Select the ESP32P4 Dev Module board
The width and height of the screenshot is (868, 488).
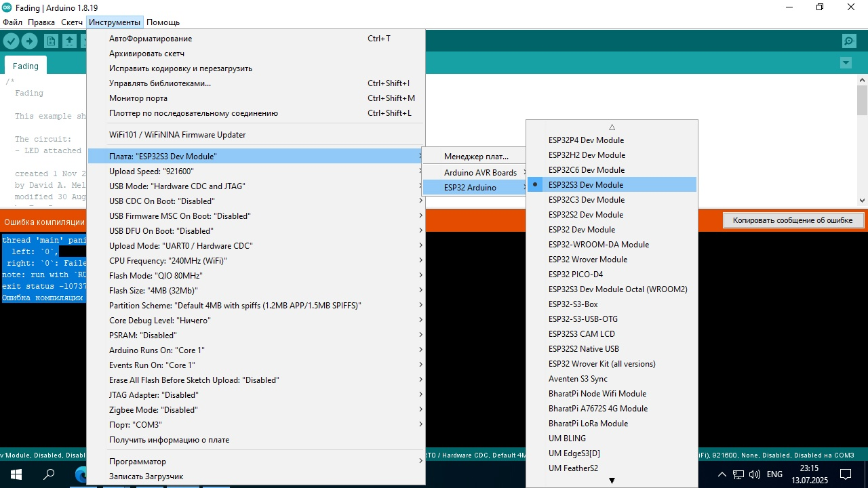pos(612,140)
